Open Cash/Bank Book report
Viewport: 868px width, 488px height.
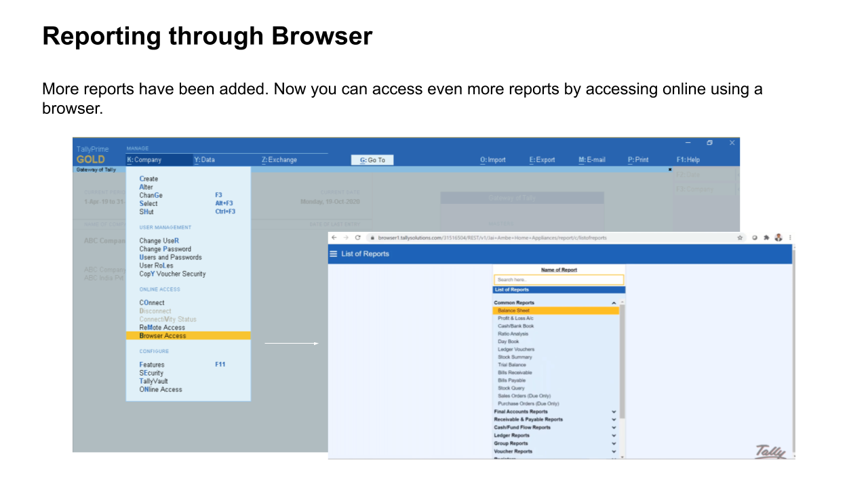(516, 326)
